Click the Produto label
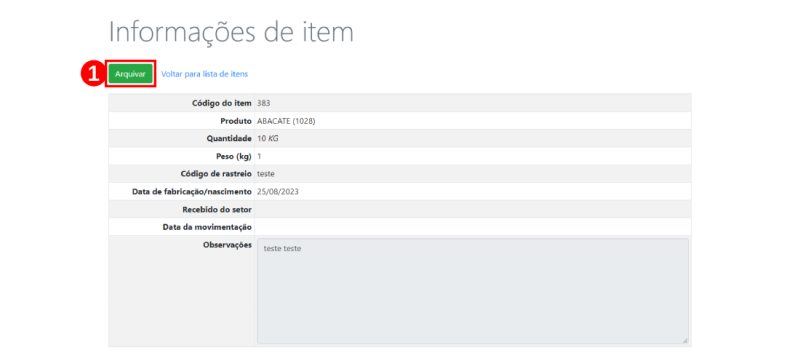This screenshot has width=800, height=364. pyautogui.click(x=236, y=122)
